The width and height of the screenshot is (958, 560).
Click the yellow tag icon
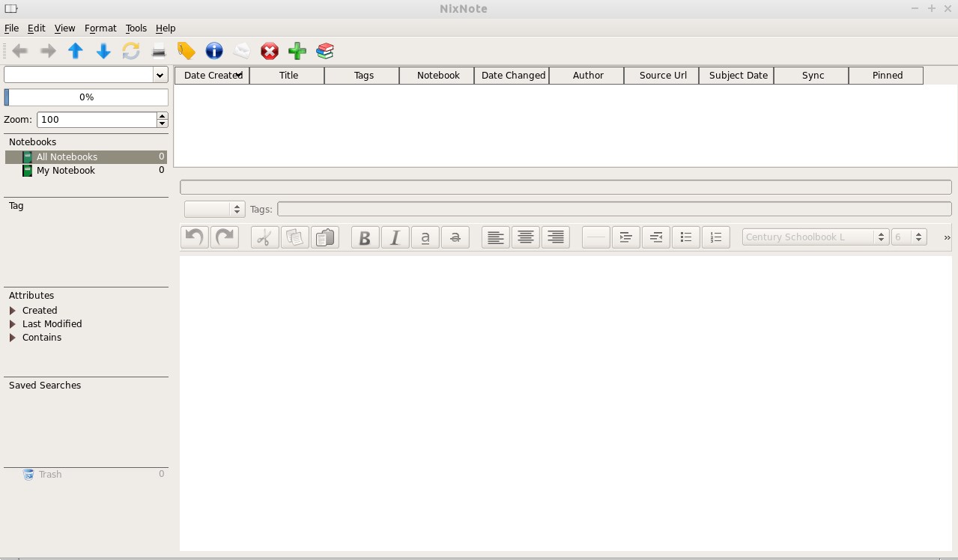coord(187,51)
